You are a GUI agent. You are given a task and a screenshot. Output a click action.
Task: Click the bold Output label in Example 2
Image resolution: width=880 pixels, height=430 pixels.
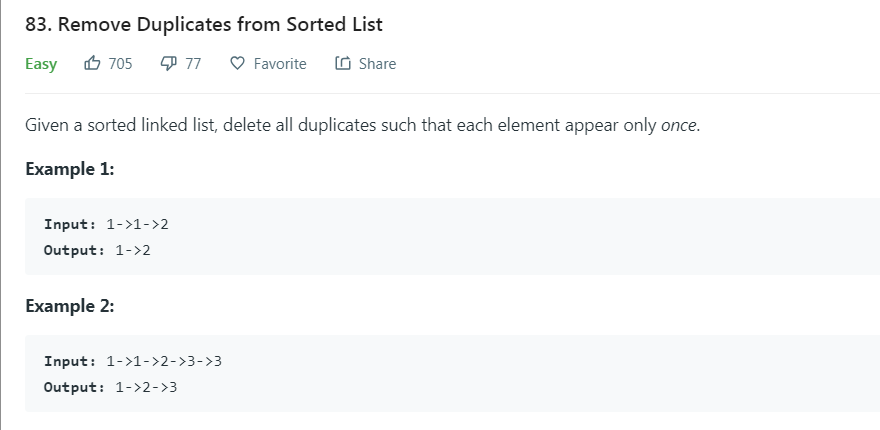click(x=75, y=386)
